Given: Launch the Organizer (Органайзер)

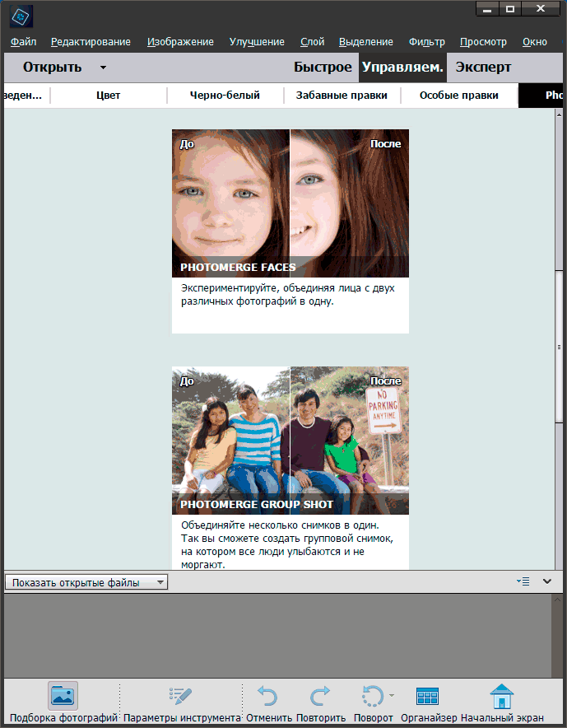Looking at the screenshot, I should click(x=427, y=697).
